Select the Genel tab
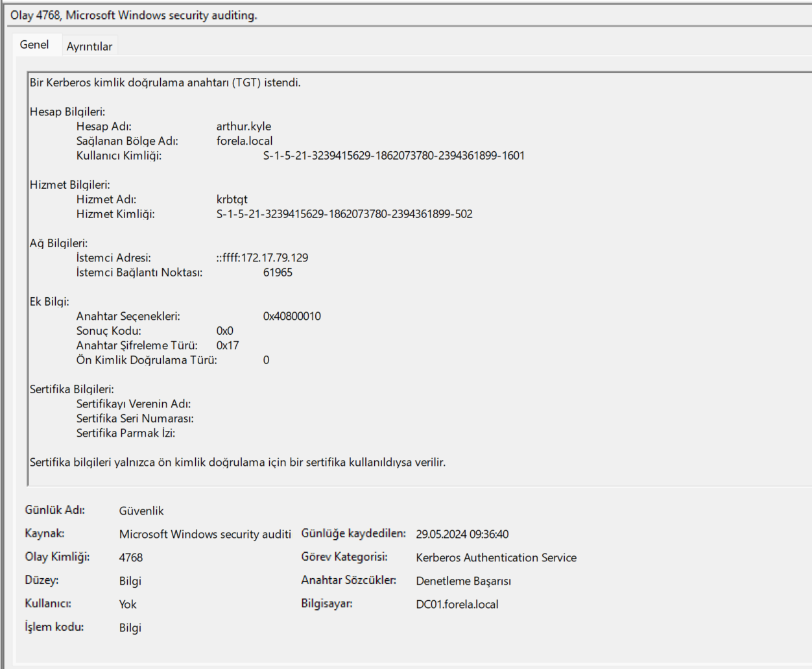The height and width of the screenshot is (669, 812). [x=34, y=45]
